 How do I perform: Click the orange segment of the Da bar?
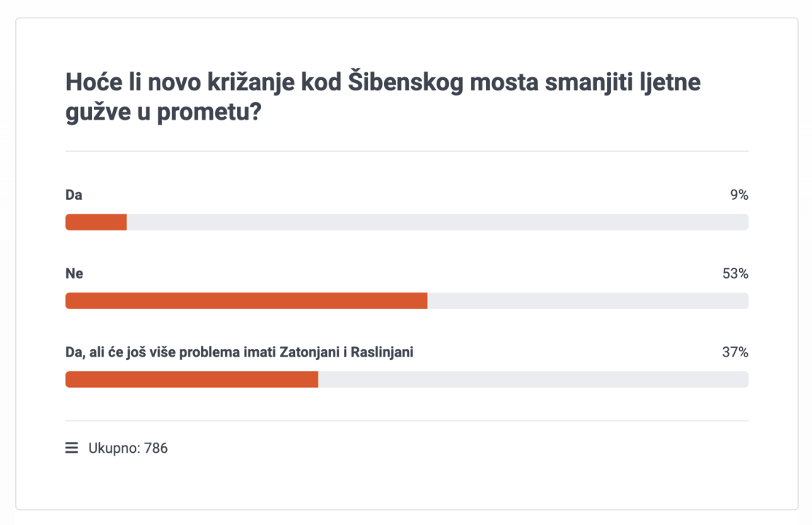95,221
